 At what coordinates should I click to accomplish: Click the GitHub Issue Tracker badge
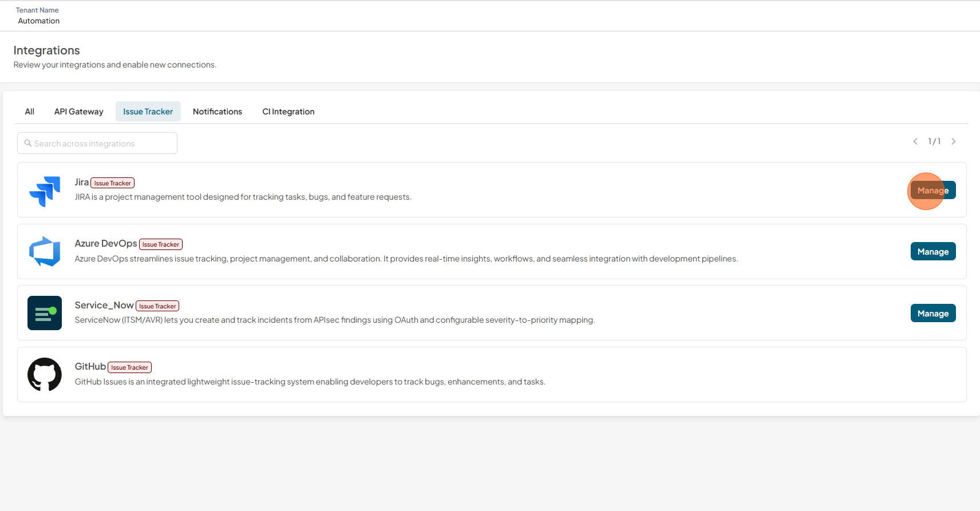pos(130,367)
